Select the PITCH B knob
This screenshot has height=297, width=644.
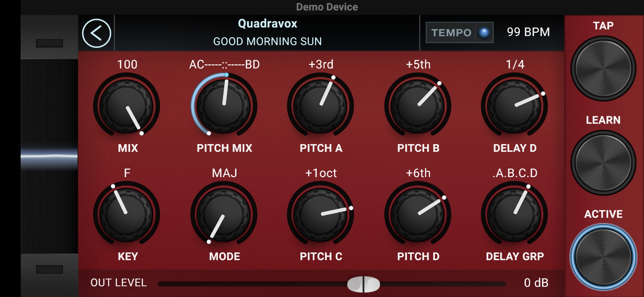(x=418, y=106)
